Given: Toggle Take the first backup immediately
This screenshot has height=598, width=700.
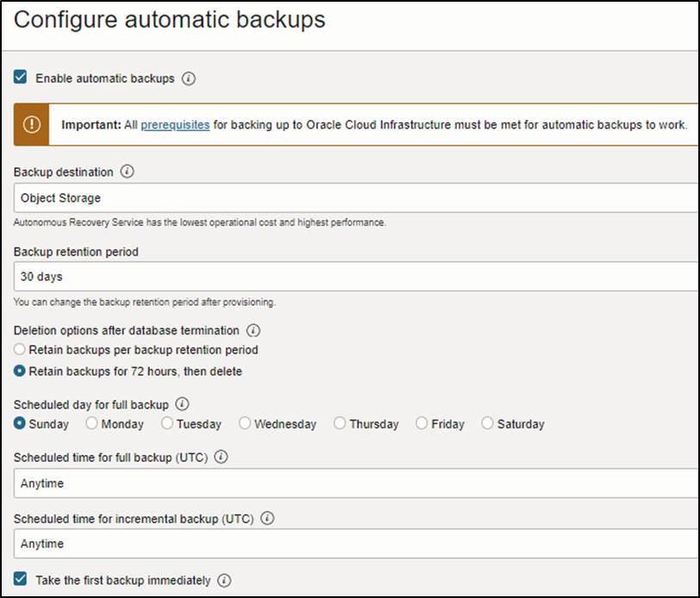Looking at the screenshot, I should 21,581.
